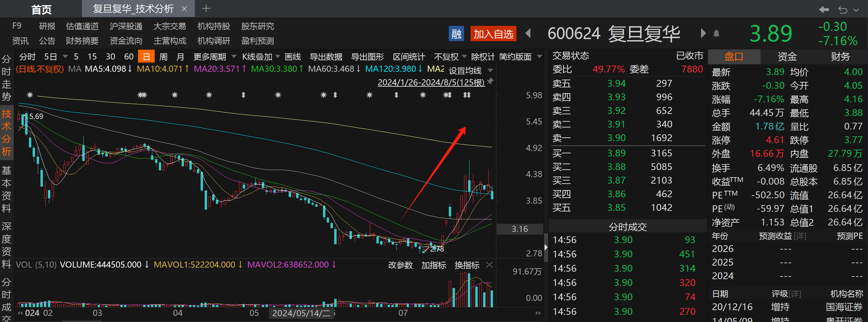This screenshot has height=322, width=868.
Task: Switch to the 财务 panel tab
Action: point(840,56)
